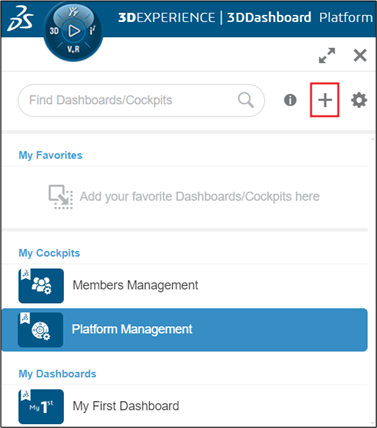377x428 pixels.
Task: Click the 3DS Dassault logo
Action: [20, 19]
